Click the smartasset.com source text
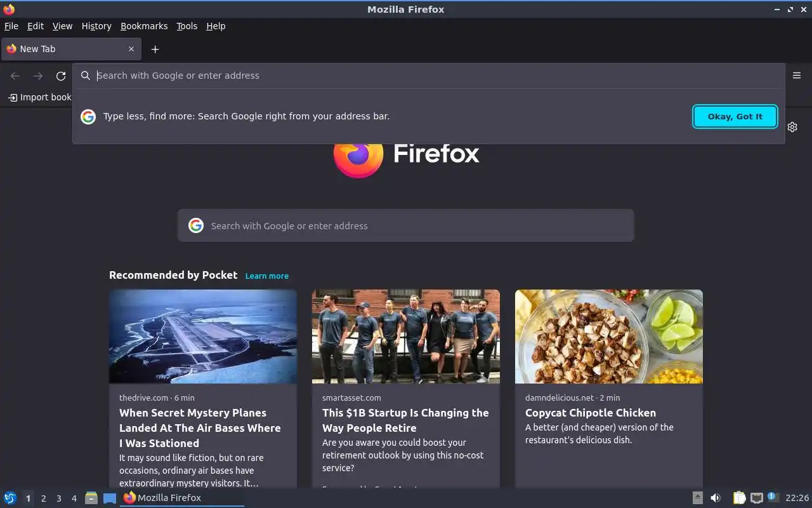812x508 pixels. (x=351, y=398)
